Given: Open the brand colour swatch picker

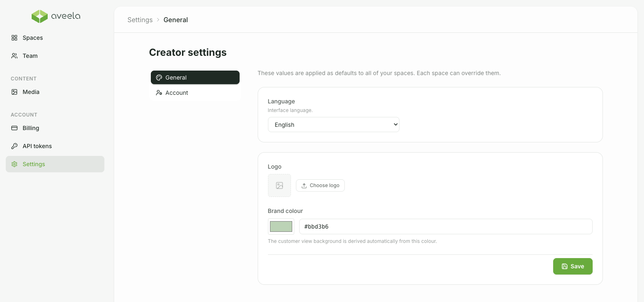Looking at the screenshot, I should (x=281, y=226).
